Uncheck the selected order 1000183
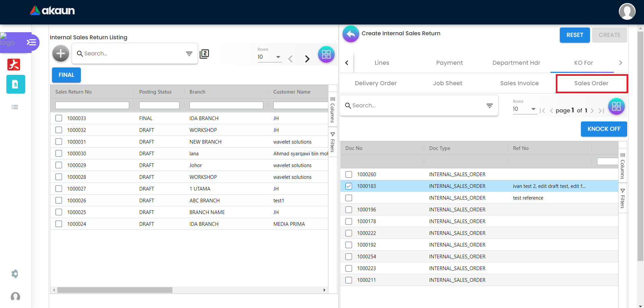The image size is (644, 308). 349,186
